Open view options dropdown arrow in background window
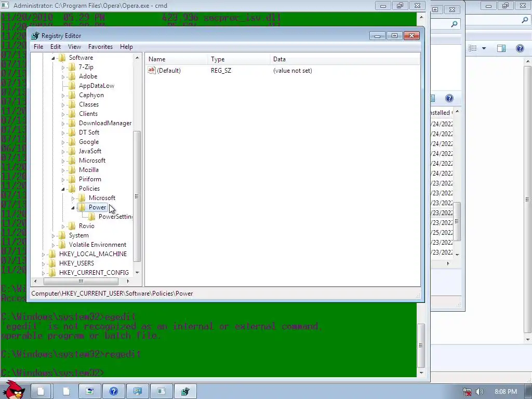Image resolution: width=532 pixels, height=399 pixels. (x=484, y=48)
